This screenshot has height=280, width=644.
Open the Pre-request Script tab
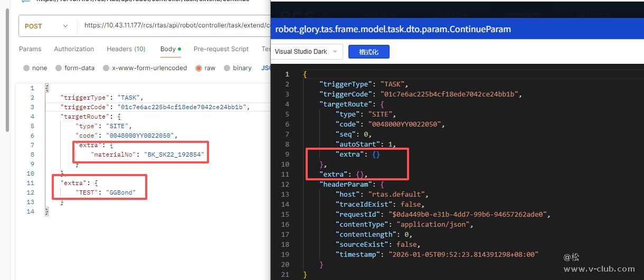coord(221,49)
